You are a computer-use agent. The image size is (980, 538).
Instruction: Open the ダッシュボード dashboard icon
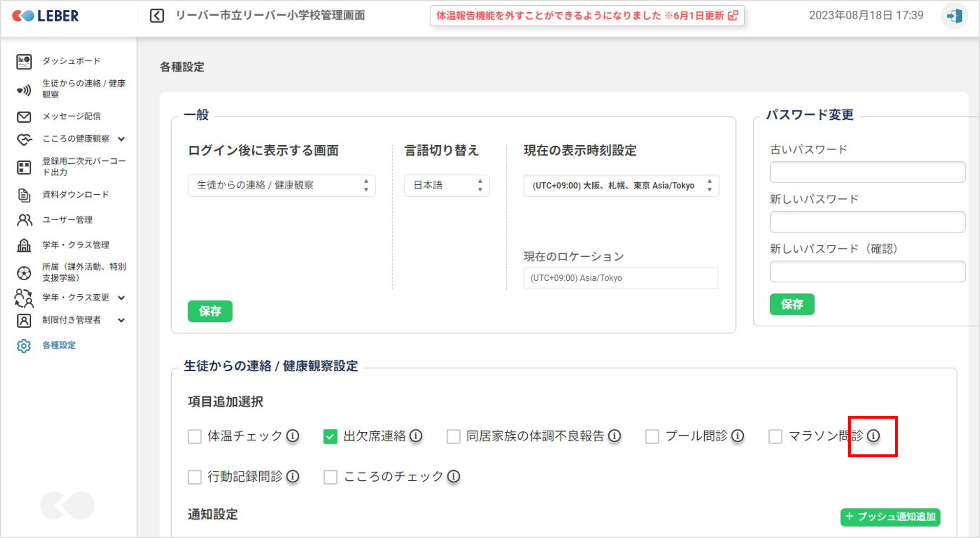point(24,61)
